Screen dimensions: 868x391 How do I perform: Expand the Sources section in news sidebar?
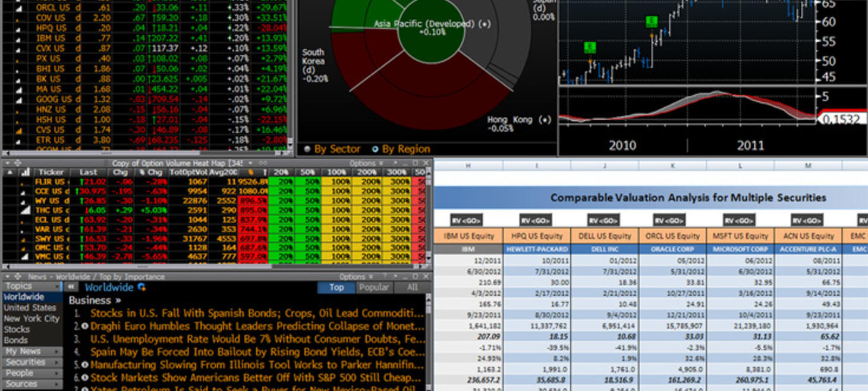pyautogui.click(x=32, y=384)
